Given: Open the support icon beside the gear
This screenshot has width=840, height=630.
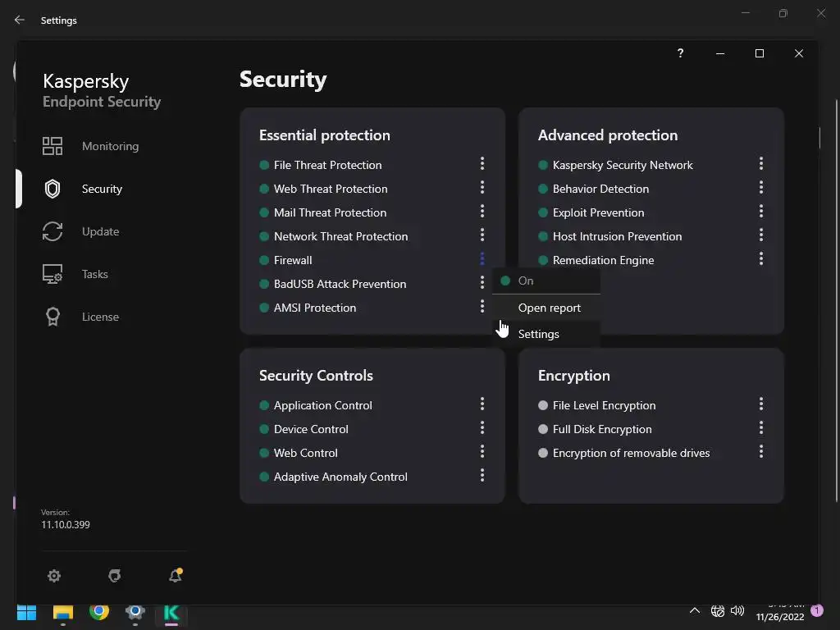Looking at the screenshot, I should click(x=115, y=576).
